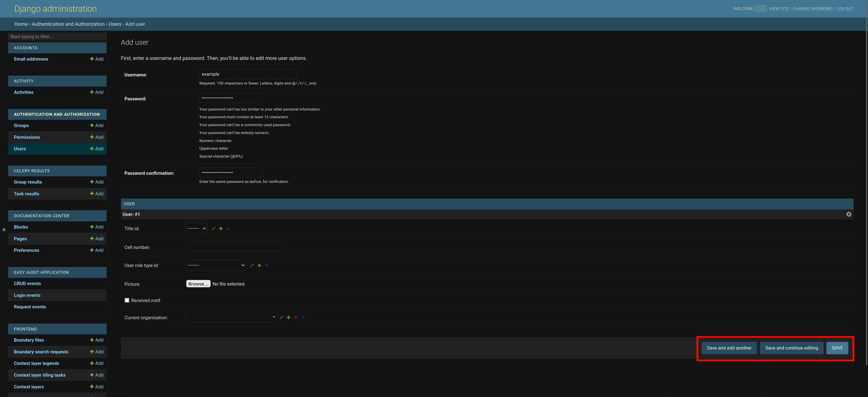
Task: Add a new User role type with plus icon
Action: [x=259, y=266]
